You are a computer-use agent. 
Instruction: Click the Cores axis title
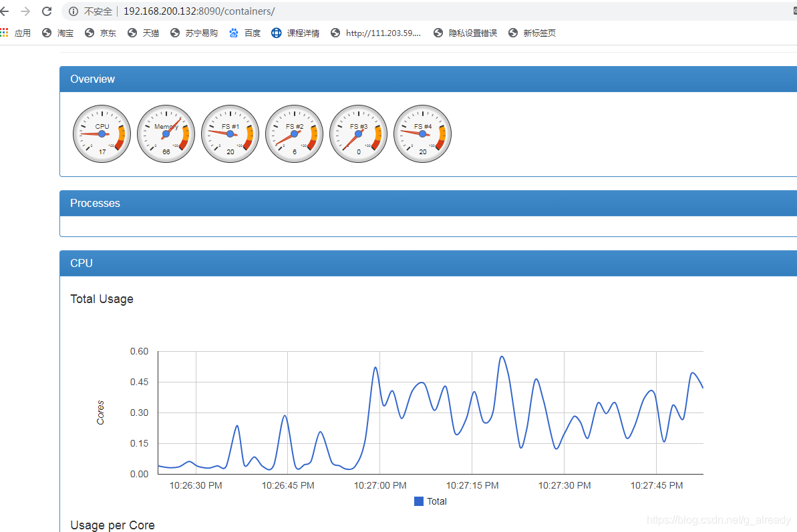[100, 413]
